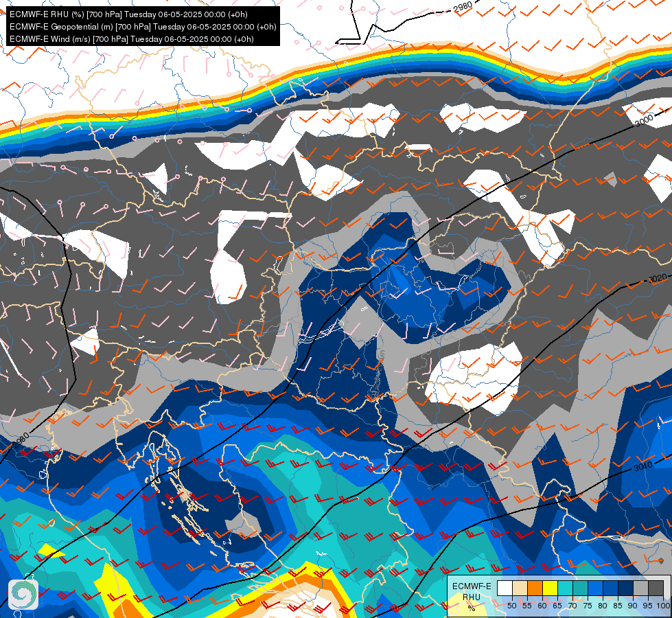672x618 pixels.
Task: Click the 3020 geopotential contour label
Action: (658, 279)
